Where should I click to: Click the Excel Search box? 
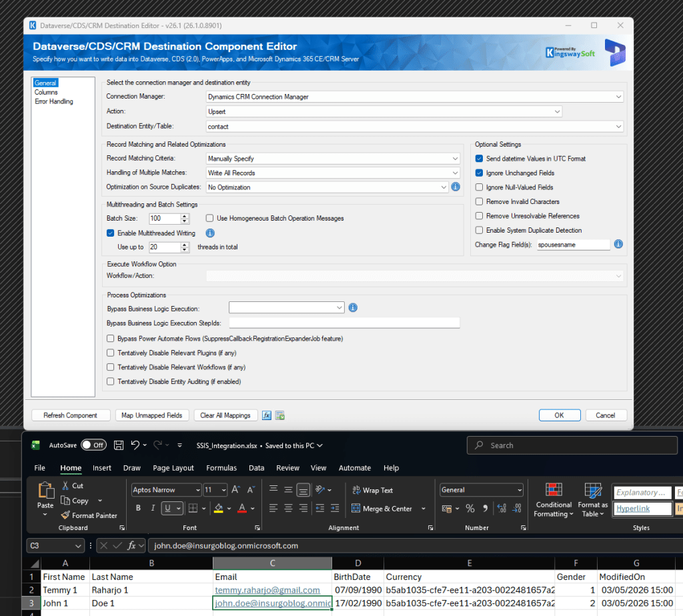coord(572,445)
